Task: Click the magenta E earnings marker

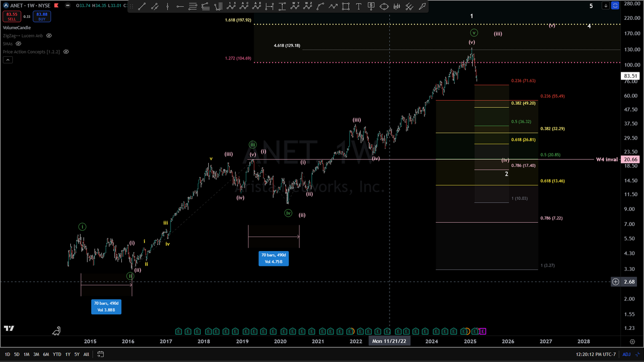Action: (x=483, y=331)
